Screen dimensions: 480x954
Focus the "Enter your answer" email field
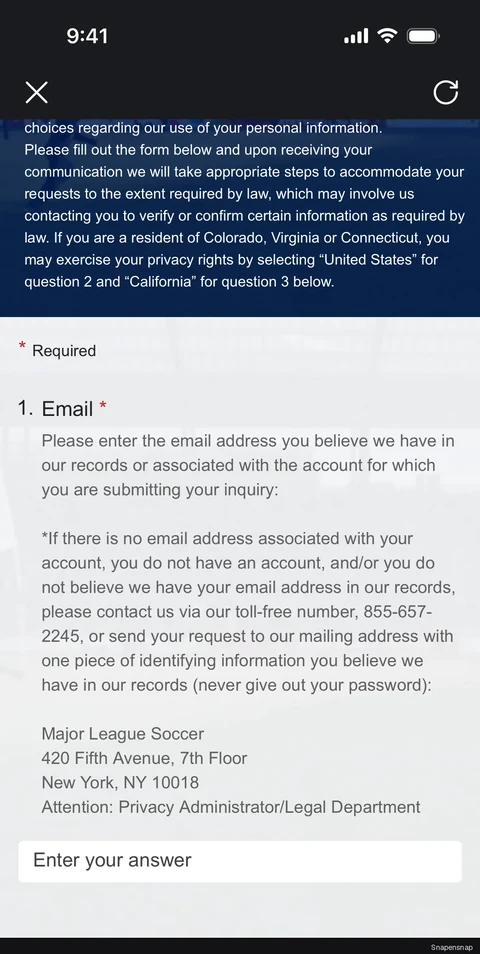[x=240, y=861]
